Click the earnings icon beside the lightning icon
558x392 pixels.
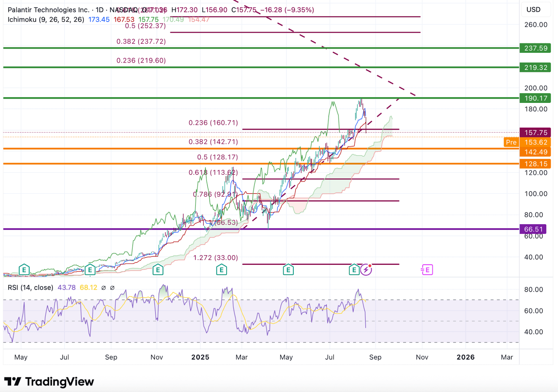coord(354,270)
